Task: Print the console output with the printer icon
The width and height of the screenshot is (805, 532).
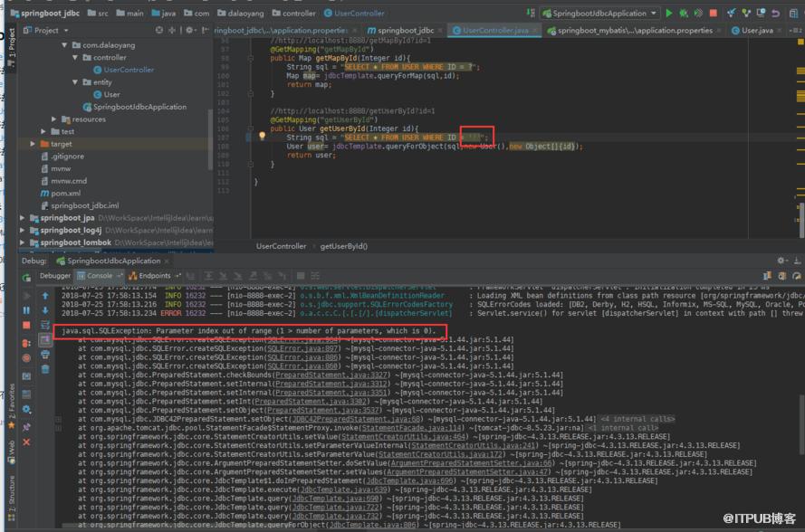Action: (45, 355)
